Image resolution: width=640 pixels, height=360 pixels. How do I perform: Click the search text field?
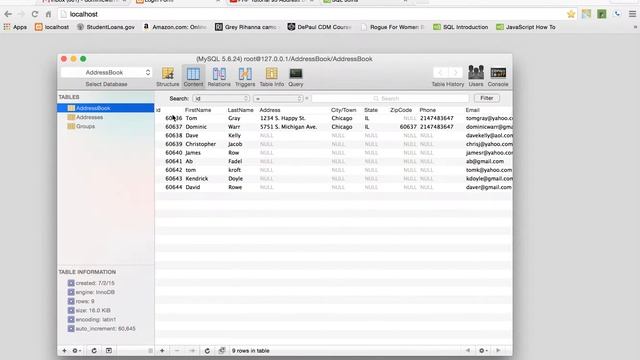pos(390,98)
